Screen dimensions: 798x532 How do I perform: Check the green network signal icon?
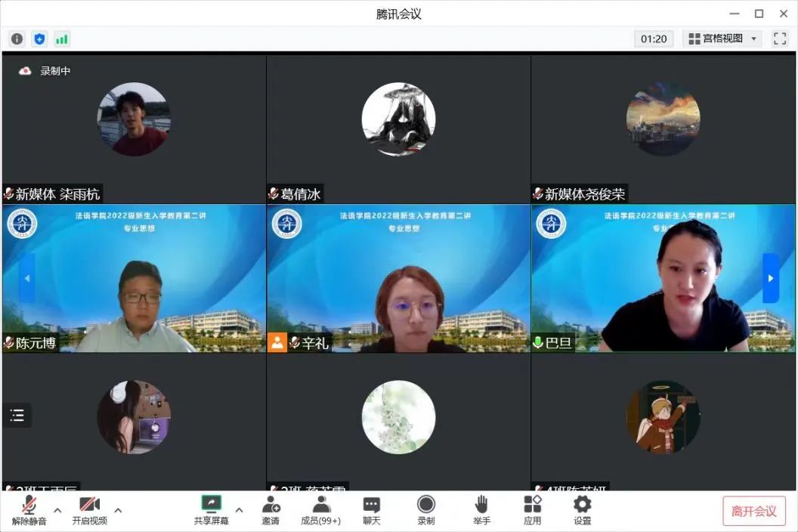click(61, 39)
